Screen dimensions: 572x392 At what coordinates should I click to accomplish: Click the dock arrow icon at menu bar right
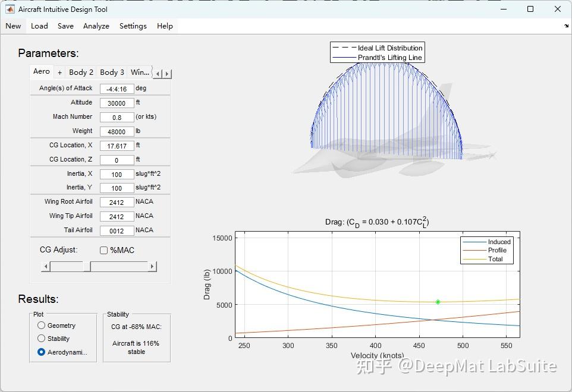tap(566, 26)
